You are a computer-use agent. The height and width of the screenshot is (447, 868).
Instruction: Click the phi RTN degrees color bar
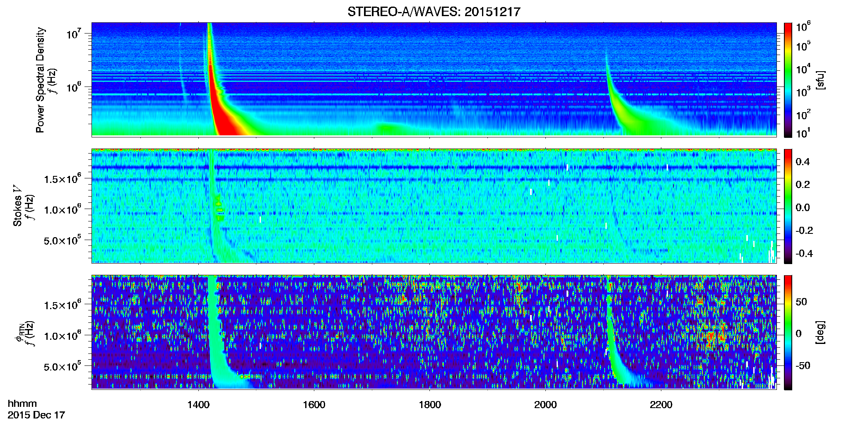[x=788, y=332]
